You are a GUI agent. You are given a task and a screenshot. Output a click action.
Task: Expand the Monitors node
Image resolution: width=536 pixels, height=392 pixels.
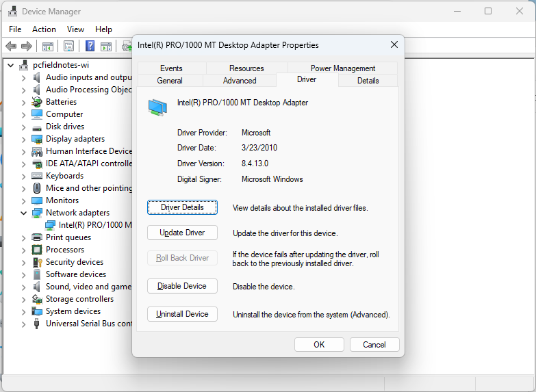point(23,201)
